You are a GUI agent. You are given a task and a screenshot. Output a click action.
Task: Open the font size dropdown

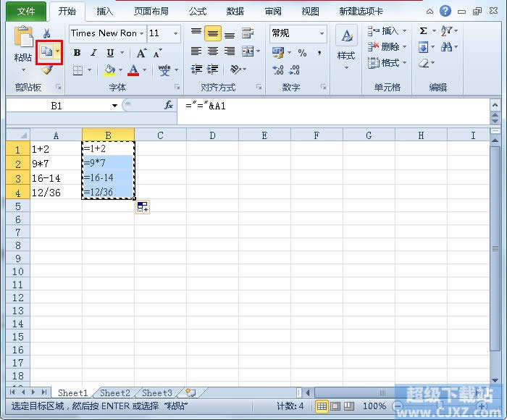coord(175,33)
